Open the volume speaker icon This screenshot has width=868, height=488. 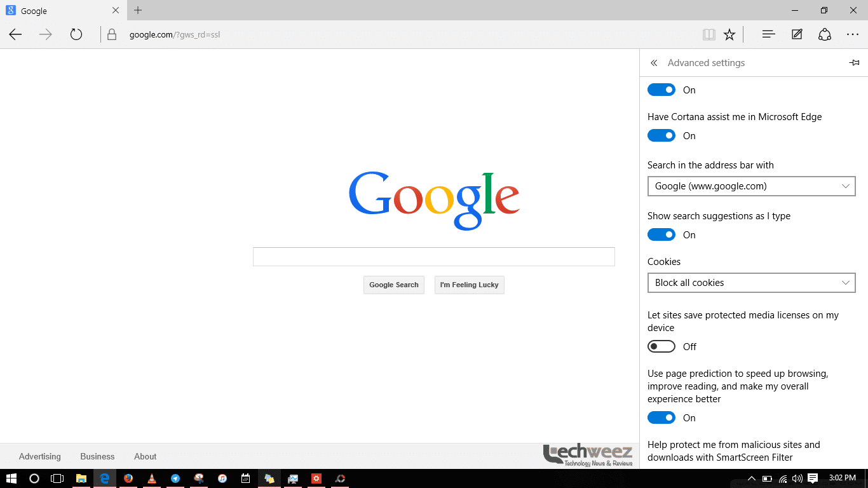pyautogui.click(x=797, y=478)
